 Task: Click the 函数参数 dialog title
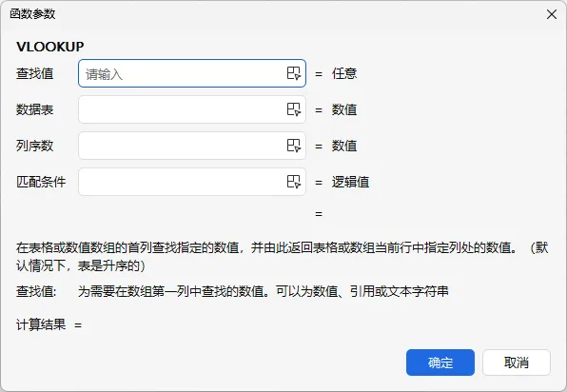[x=32, y=14]
